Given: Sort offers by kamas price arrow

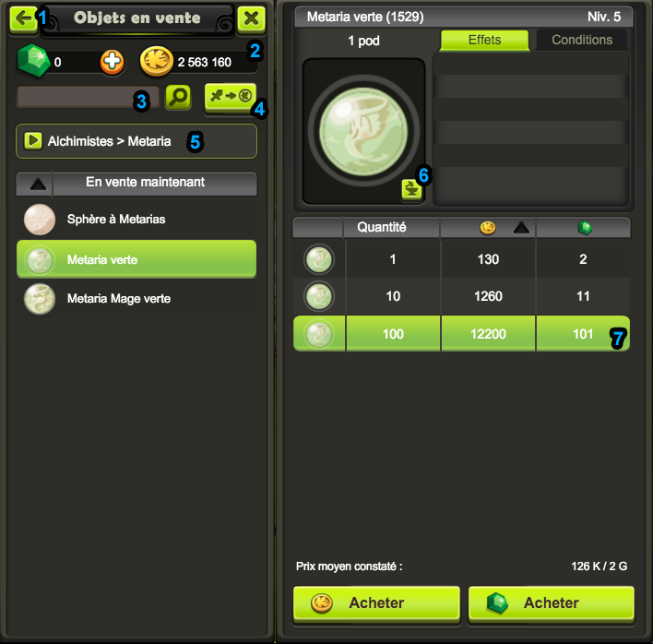Looking at the screenshot, I should (x=521, y=228).
